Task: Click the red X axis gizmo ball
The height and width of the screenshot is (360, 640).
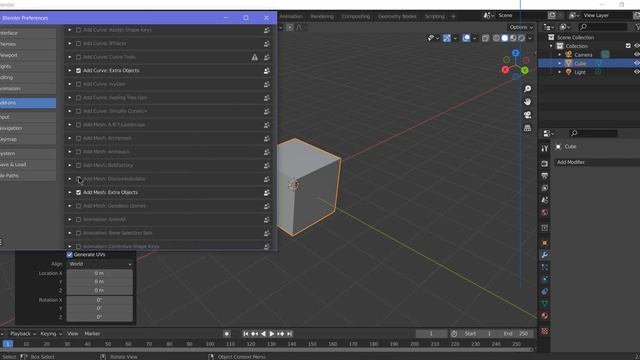Action: click(505, 70)
